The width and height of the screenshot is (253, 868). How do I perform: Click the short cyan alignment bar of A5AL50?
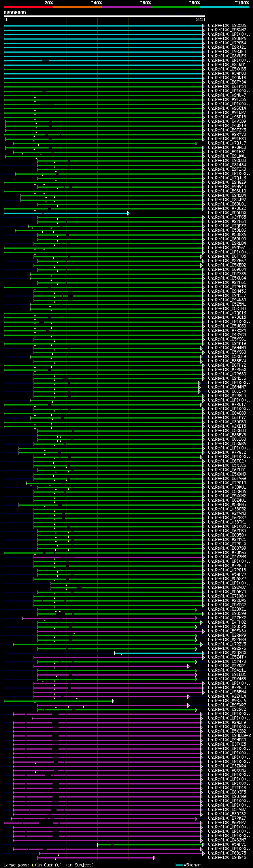tap(66, 213)
